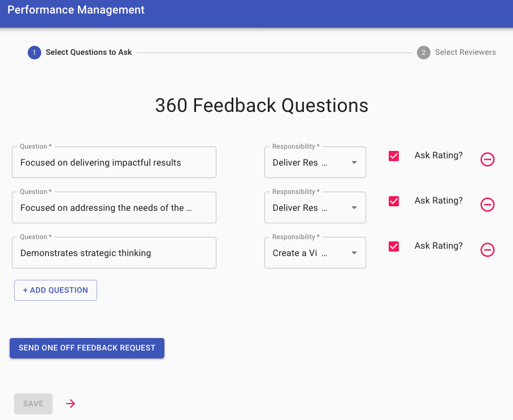Click Send One Off Feedback Request

pos(87,348)
